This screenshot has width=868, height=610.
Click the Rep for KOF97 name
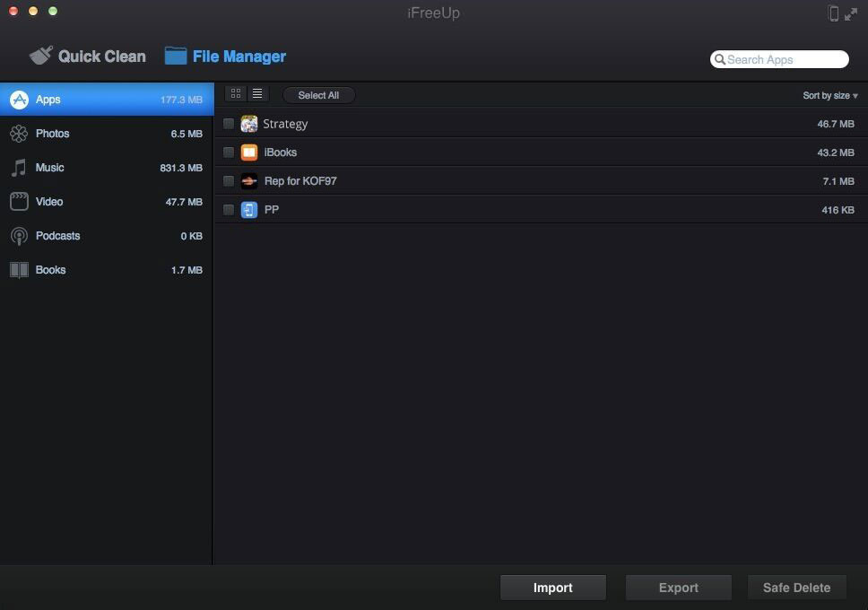pyautogui.click(x=300, y=181)
